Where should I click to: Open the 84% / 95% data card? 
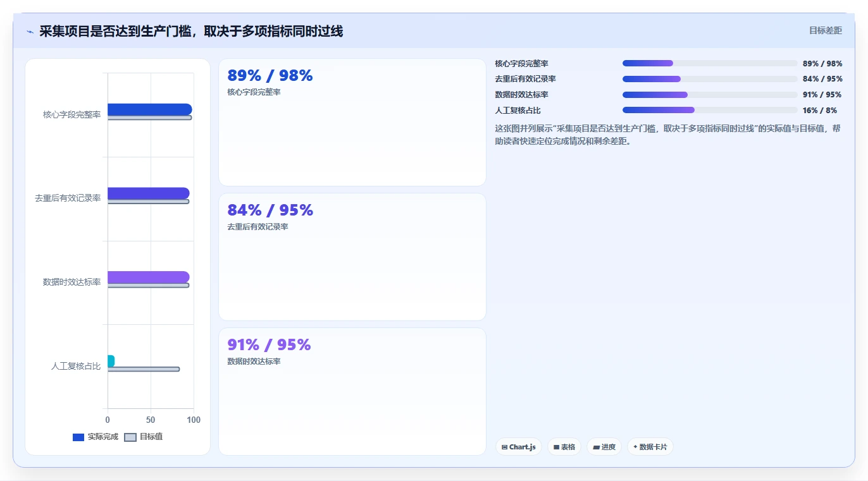coord(352,257)
